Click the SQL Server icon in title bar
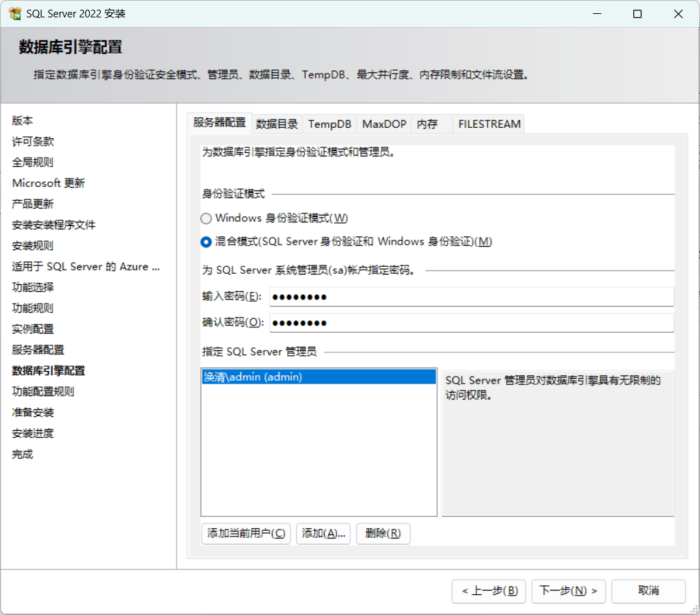 pyautogui.click(x=13, y=13)
